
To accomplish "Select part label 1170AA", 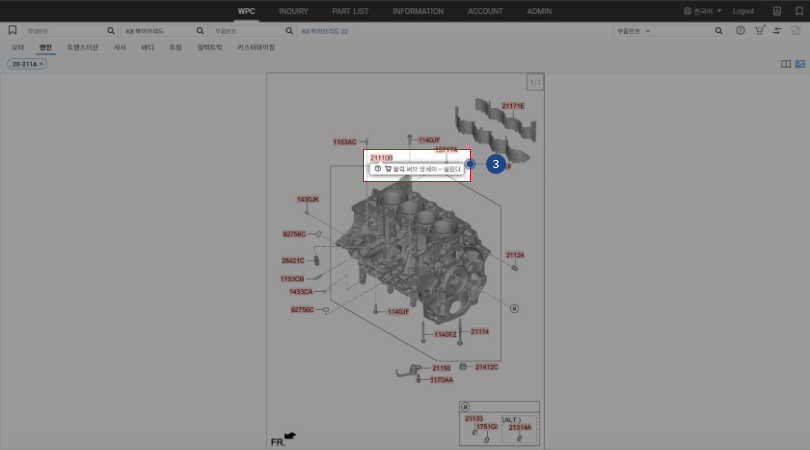I will 442,380.
